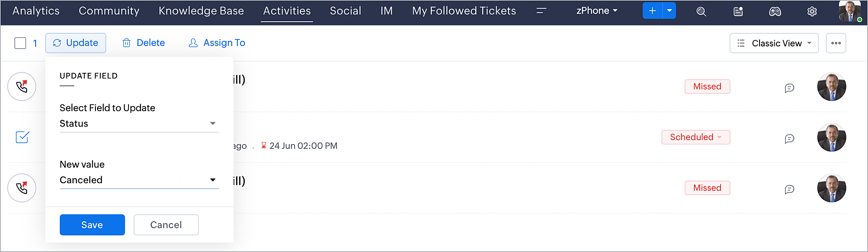Viewport: 868px width, 252px height.
Task: Open the Scheduled status dropdown
Action: click(x=696, y=137)
